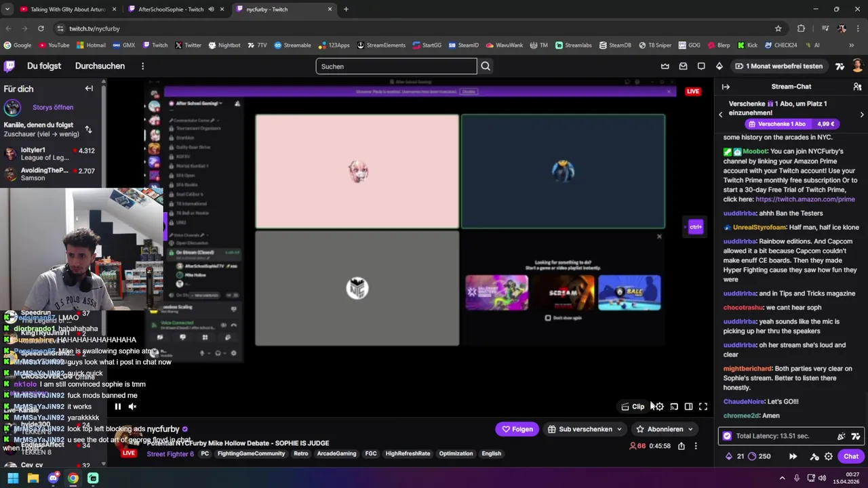Open the three-dot menu beside Durchsuchen
This screenshot has width=868, height=488.
pos(142,66)
